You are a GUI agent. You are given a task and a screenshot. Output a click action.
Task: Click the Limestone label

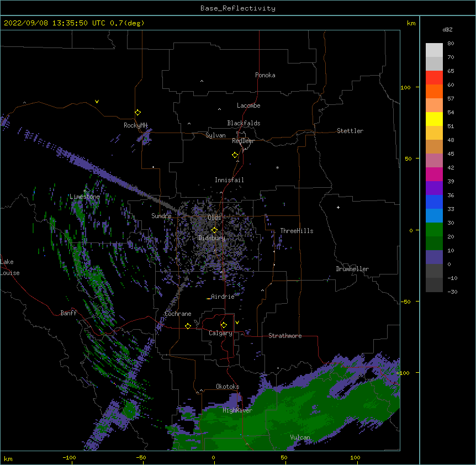(x=84, y=197)
